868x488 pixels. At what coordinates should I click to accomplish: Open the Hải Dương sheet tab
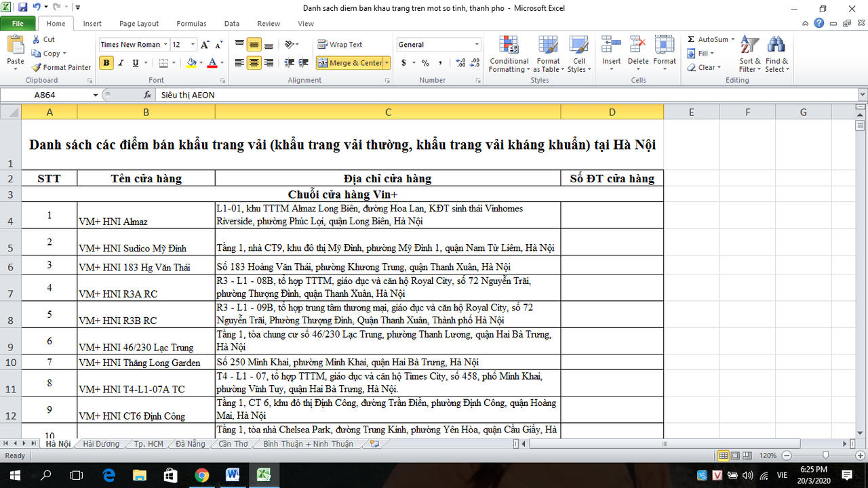click(x=101, y=444)
